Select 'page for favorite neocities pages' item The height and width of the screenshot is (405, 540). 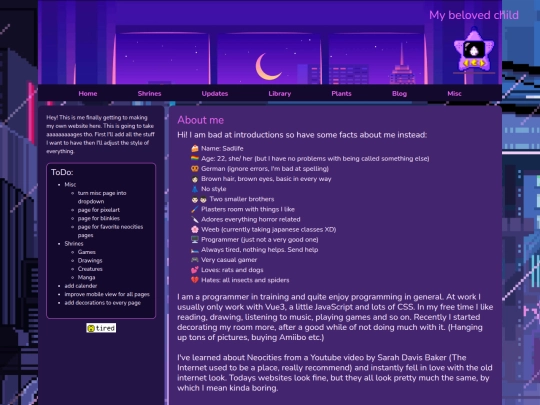(x=110, y=231)
